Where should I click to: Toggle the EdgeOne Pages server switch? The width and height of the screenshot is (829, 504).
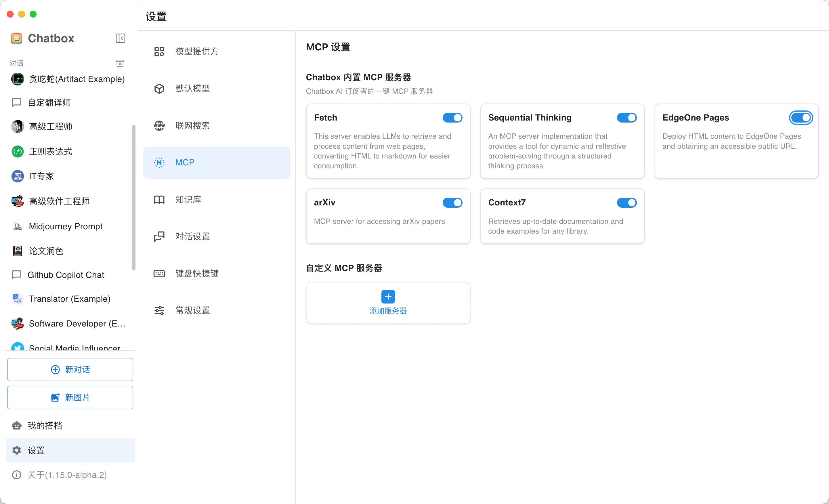click(801, 118)
